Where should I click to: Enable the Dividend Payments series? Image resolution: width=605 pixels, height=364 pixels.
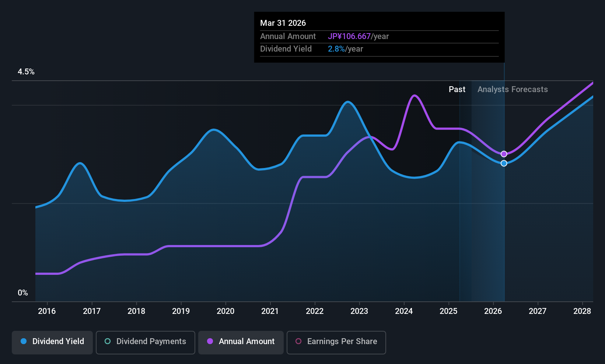[146, 342]
